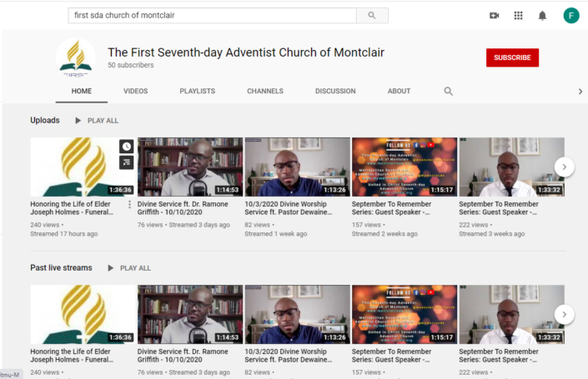The width and height of the screenshot is (588, 379).
Task: Open three-dot menu for Elder Holmes video
Action: point(129,204)
